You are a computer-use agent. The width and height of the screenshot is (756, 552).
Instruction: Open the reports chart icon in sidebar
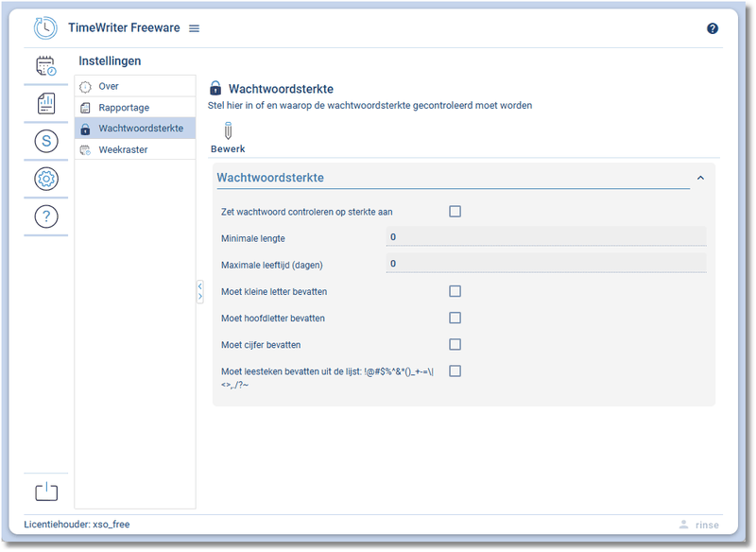pyautogui.click(x=45, y=104)
